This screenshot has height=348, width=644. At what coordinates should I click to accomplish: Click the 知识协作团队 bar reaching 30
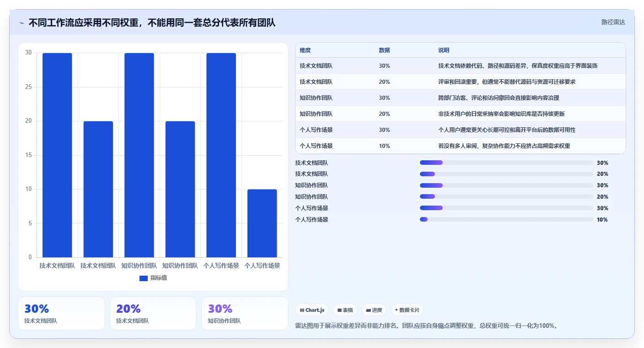pos(139,155)
